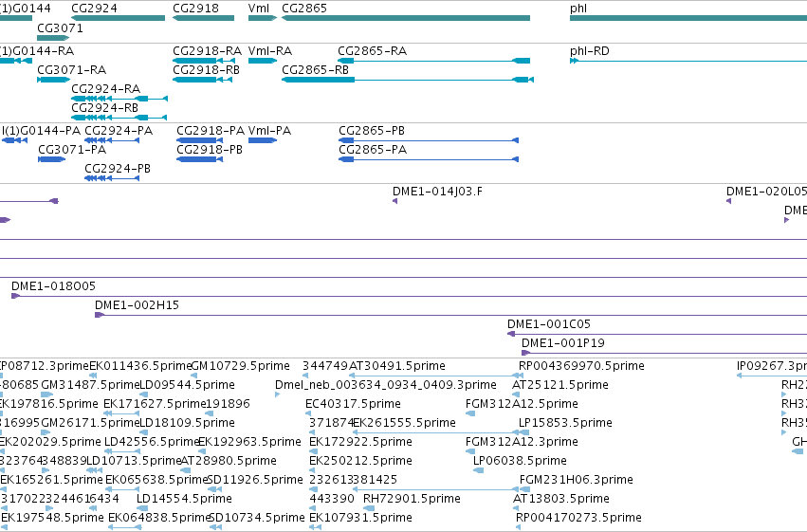807x532 pixels.
Task: Click the SD10734.5prime EST label
Action: (x=257, y=518)
